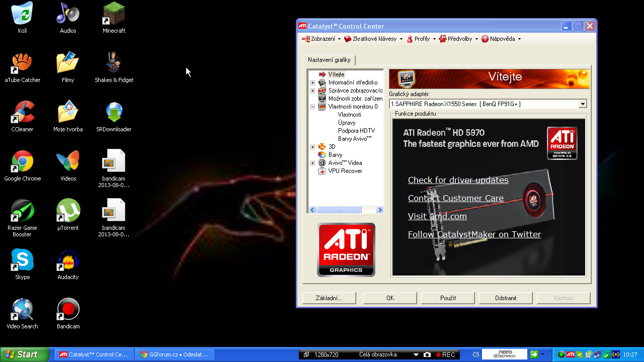Open the Filmy folder icon
Screen dimensions: 644x362
[x=68, y=67]
